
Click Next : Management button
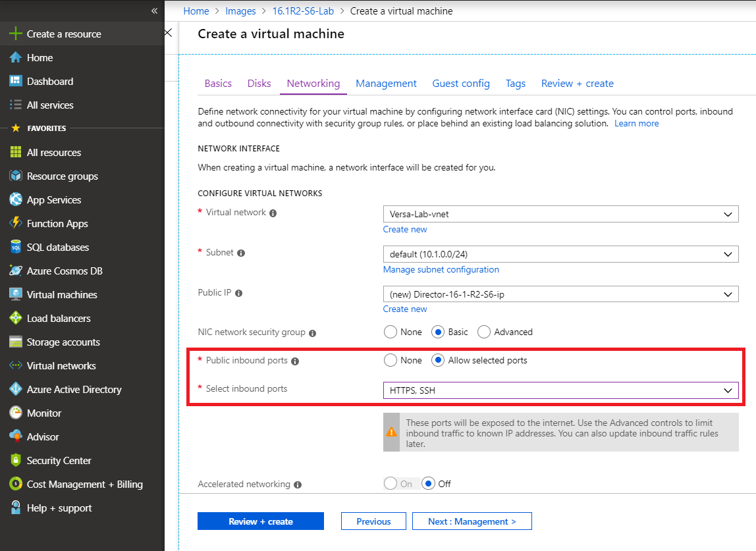[472, 521]
